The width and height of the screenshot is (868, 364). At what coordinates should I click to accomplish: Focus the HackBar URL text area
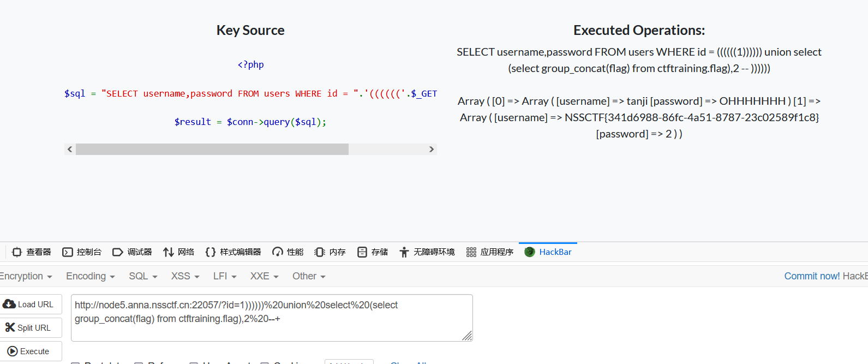(x=272, y=318)
